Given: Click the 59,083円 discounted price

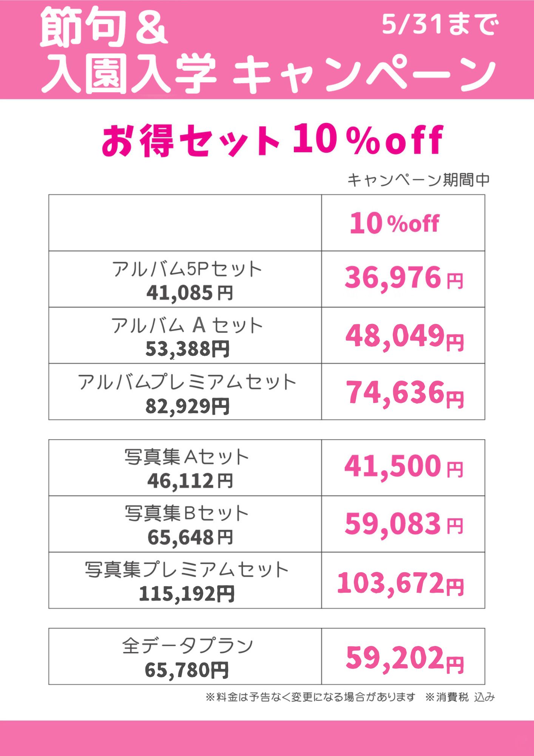Looking at the screenshot, I should (404, 524).
